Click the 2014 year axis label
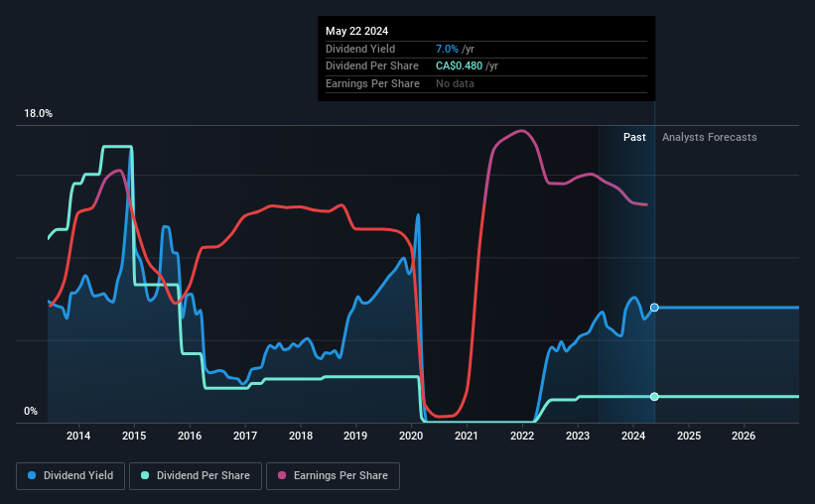Image resolution: width=815 pixels, height=504 pixels. tap(78, 436)
